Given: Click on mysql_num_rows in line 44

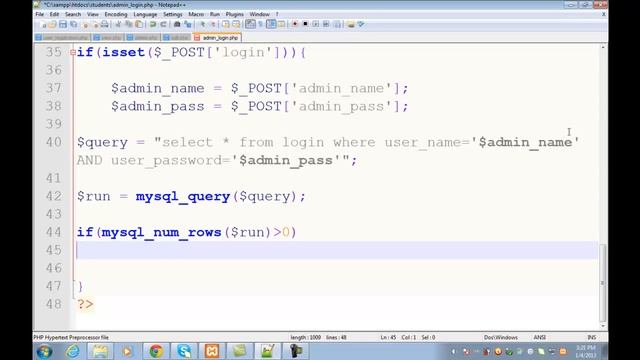Looking at the screenshot, I should pyautogui.click(x=161, y=233).
